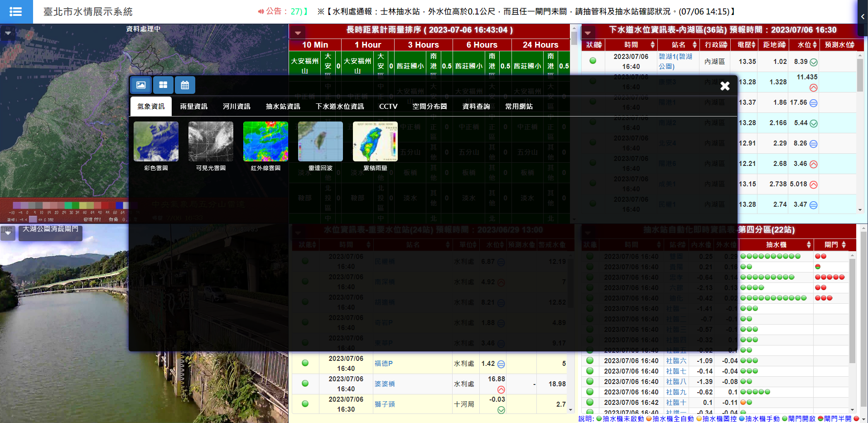Open the calendar view button

(x=185, y=85)
